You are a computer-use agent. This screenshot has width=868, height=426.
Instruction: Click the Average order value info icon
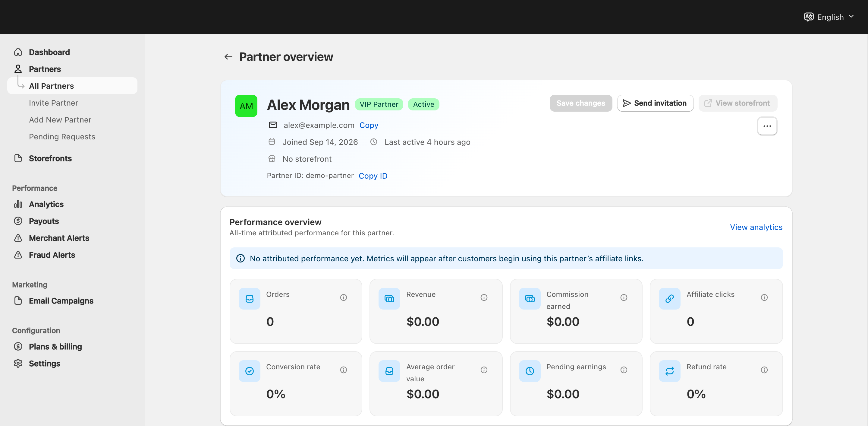pos(484,370)
